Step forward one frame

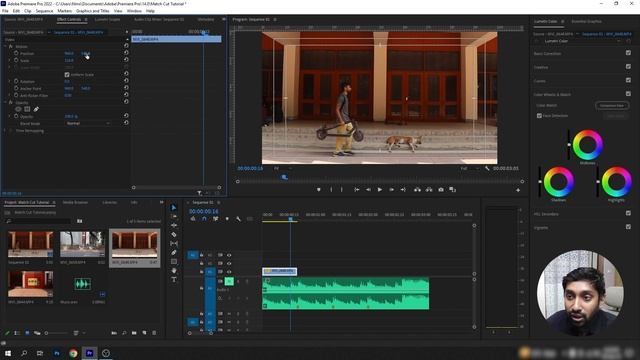tap(391, 190)
